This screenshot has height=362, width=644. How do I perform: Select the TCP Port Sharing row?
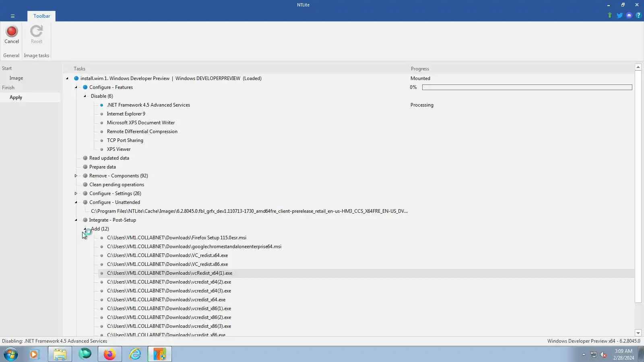[125, 140]
